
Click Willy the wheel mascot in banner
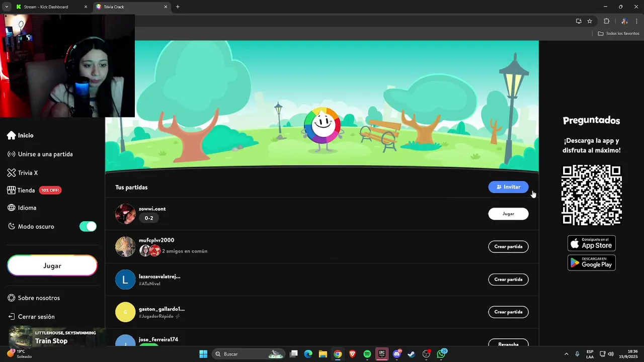pos(323,130)
